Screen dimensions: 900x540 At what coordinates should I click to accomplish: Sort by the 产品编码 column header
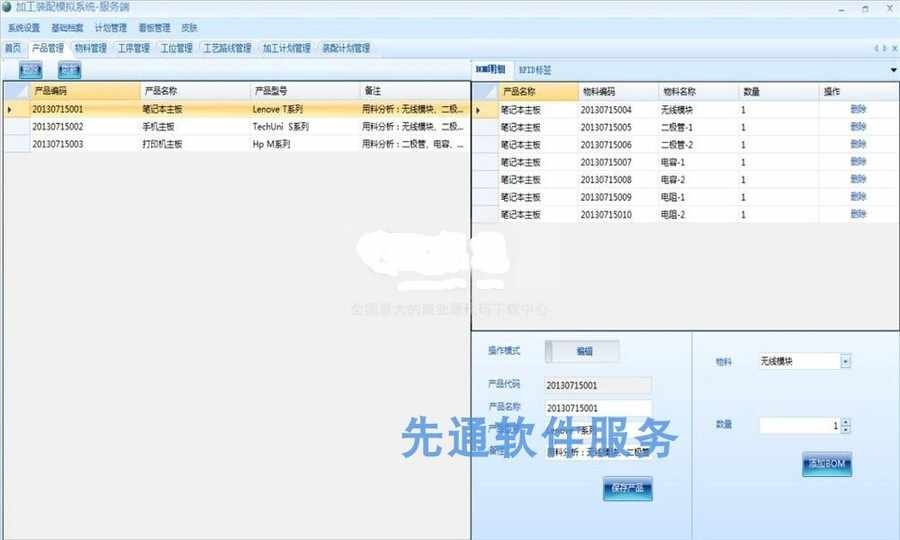point(85,91)
